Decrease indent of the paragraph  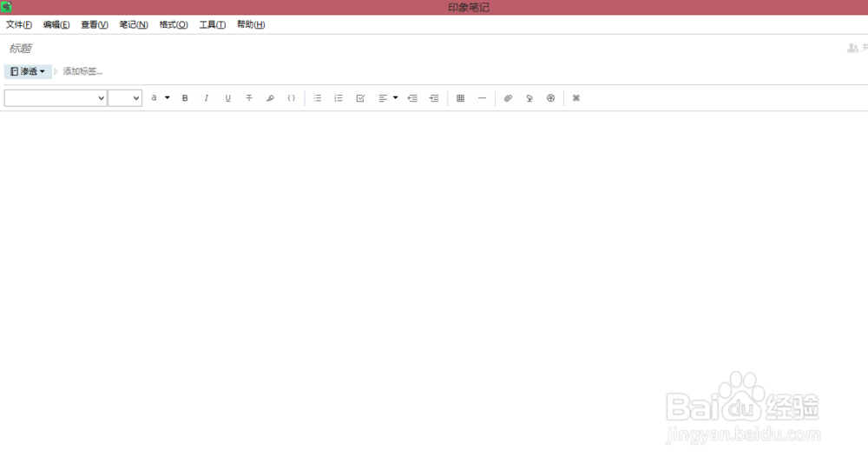point(412,98)
